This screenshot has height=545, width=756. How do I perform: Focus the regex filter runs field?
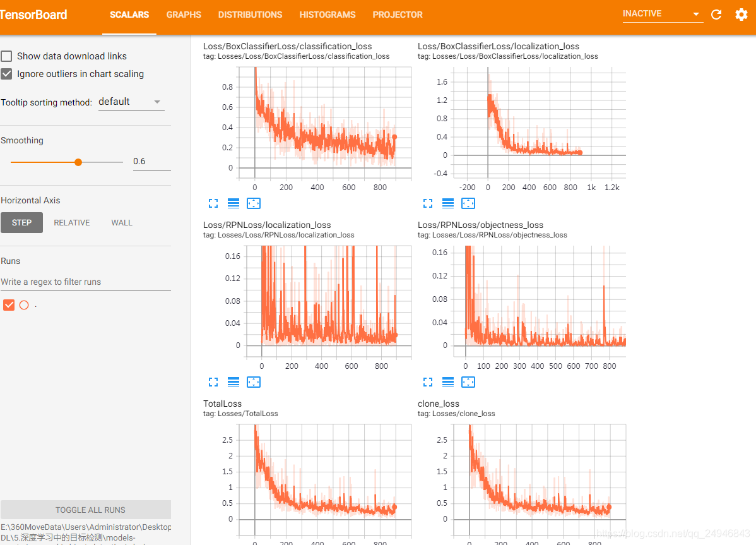pos(86,282)
